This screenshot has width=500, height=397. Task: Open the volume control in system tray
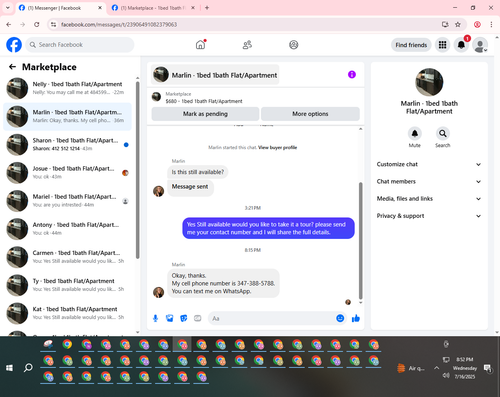pos(446,376)
